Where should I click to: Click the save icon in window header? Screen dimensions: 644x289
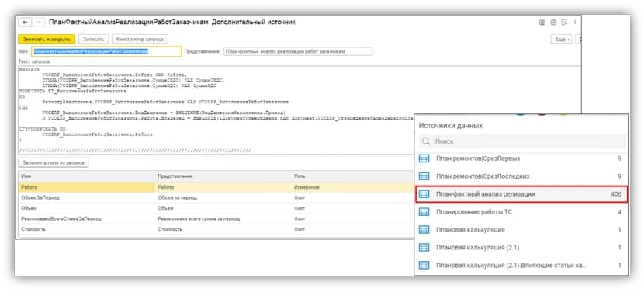tap(542, 23)
